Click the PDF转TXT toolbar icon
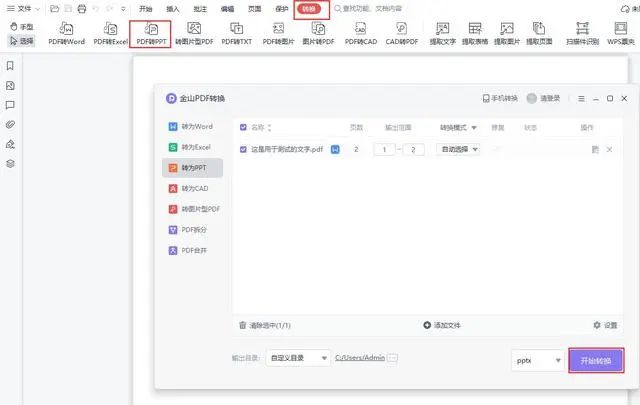The height and width of the screenshot is (405, 640). [237, 33]
